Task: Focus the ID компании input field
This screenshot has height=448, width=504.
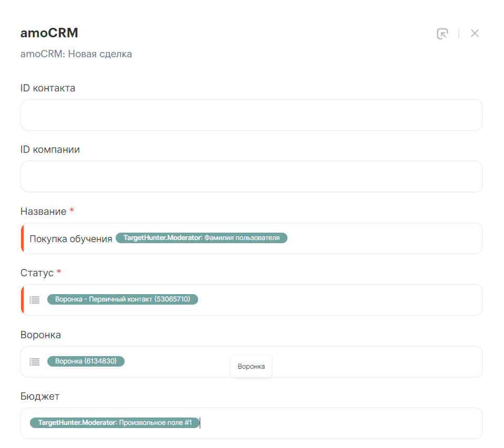Action: click(x=251, y=176)
